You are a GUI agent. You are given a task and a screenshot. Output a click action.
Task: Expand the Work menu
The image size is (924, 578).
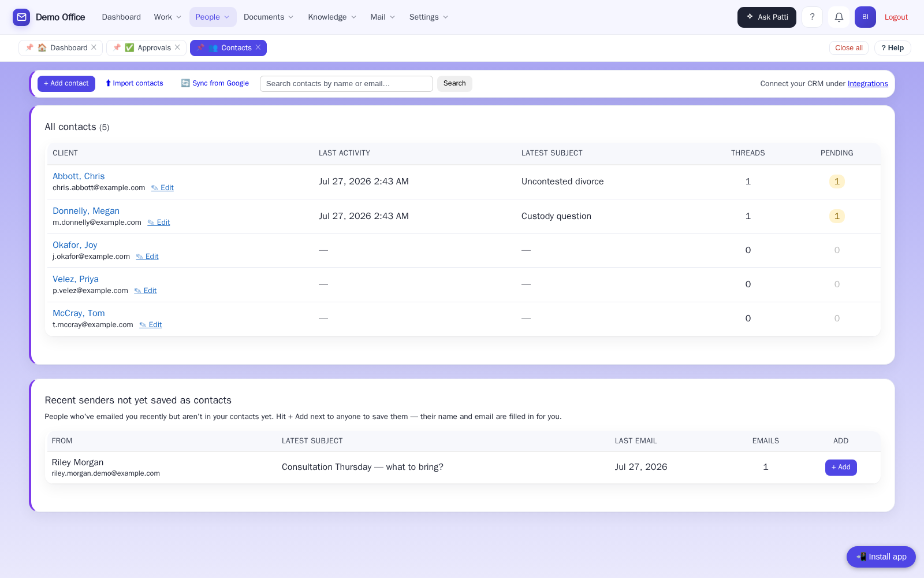tap(167, 17)
